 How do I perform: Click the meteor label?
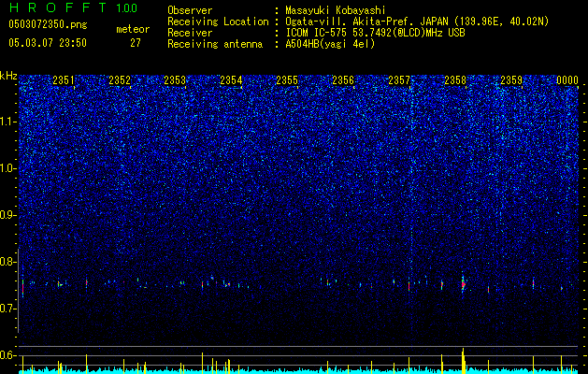[x=133, y=30]
